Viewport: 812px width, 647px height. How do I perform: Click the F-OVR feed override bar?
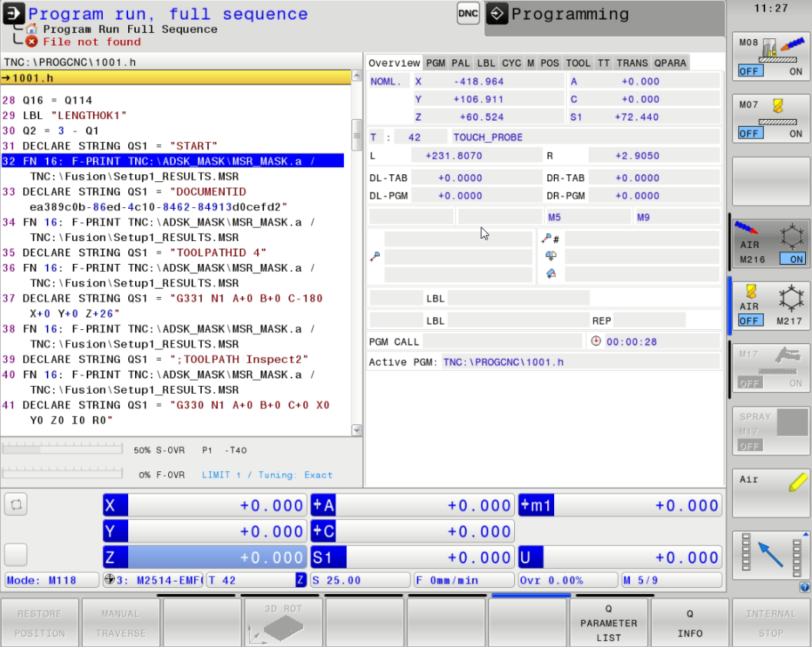click(x=62, y=473)
